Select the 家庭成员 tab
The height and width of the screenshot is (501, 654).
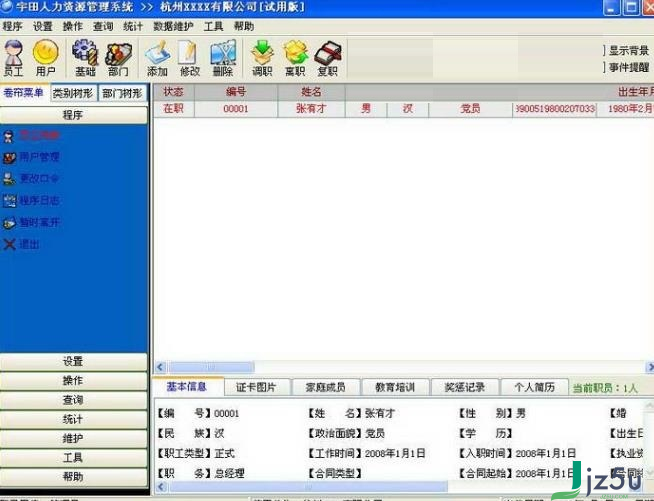pos(326,388)
